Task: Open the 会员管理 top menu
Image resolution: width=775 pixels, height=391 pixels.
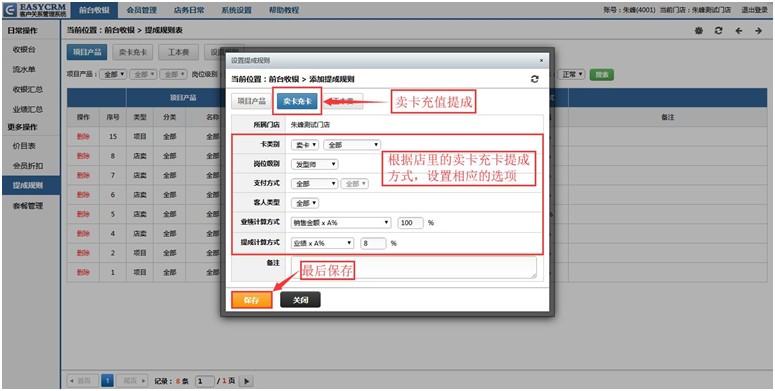Action: (142, 10)
